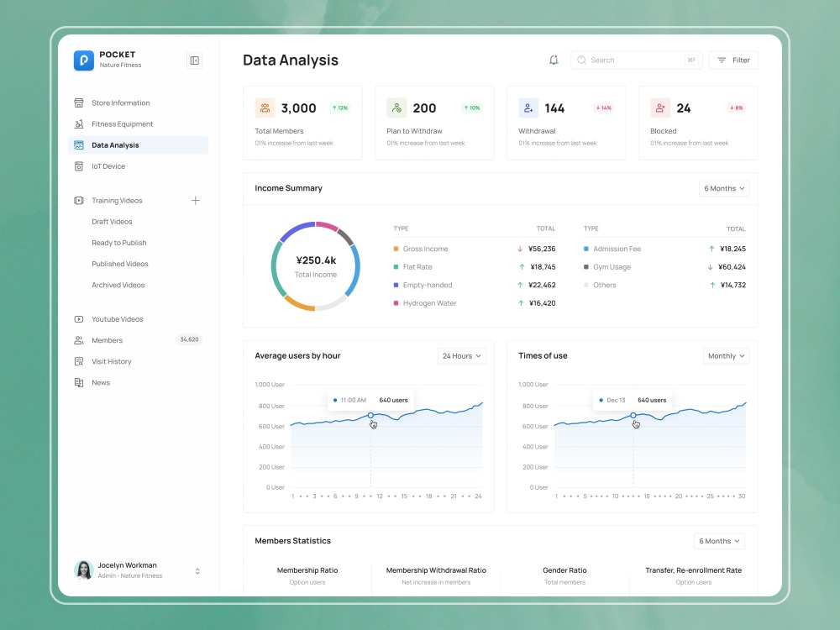Select the Fitness Equipment sidebar icon
Viewport: 840px width, 630px height.
77,123
